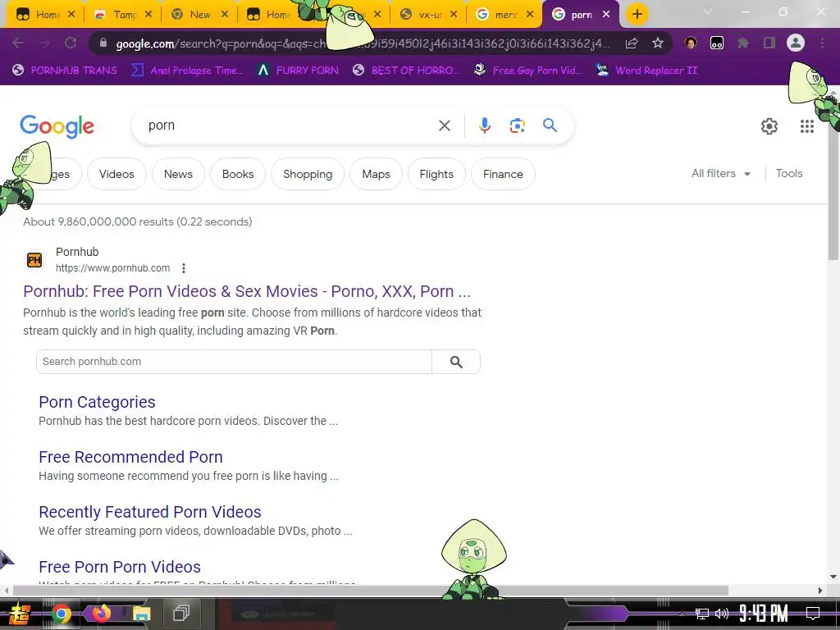Click the blue magnifier in the Google search bar
Viewport: 840px width, 630px height.
pyautogui.click(x=550, y=126)
